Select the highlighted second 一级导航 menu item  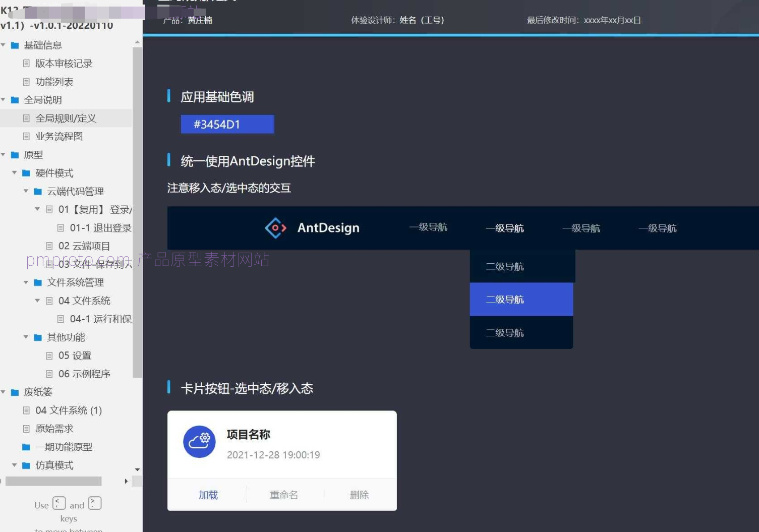coord(505,228)
